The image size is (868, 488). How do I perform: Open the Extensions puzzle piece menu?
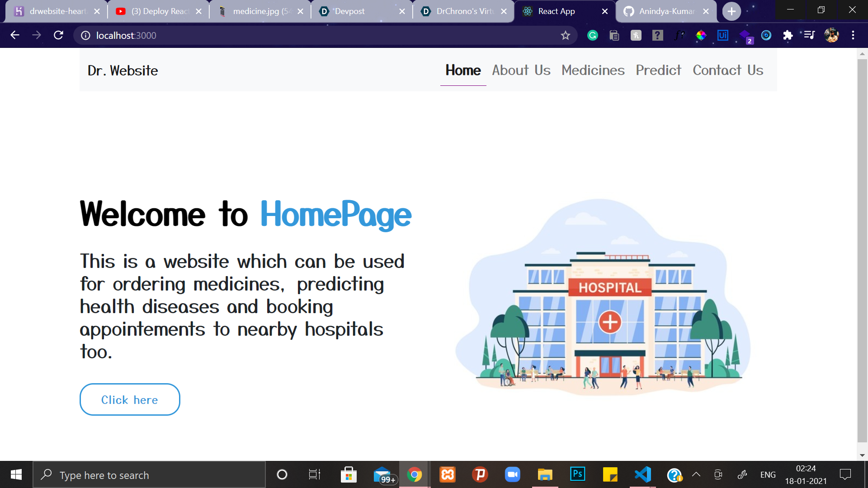(788, 35)
